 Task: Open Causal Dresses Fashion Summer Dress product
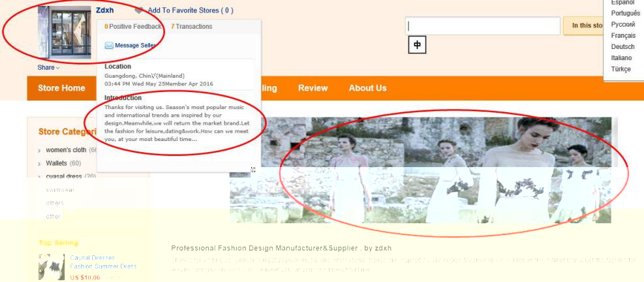103,262
